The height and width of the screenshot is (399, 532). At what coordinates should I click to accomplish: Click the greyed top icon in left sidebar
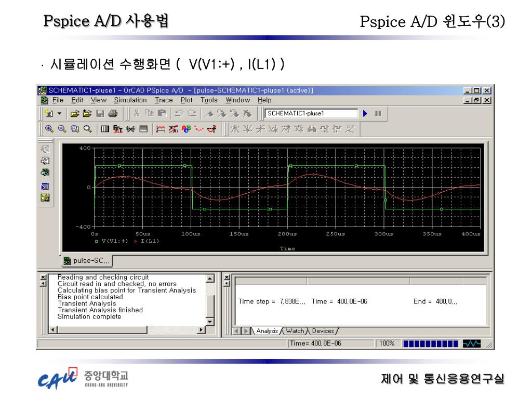tap(45, 149)
